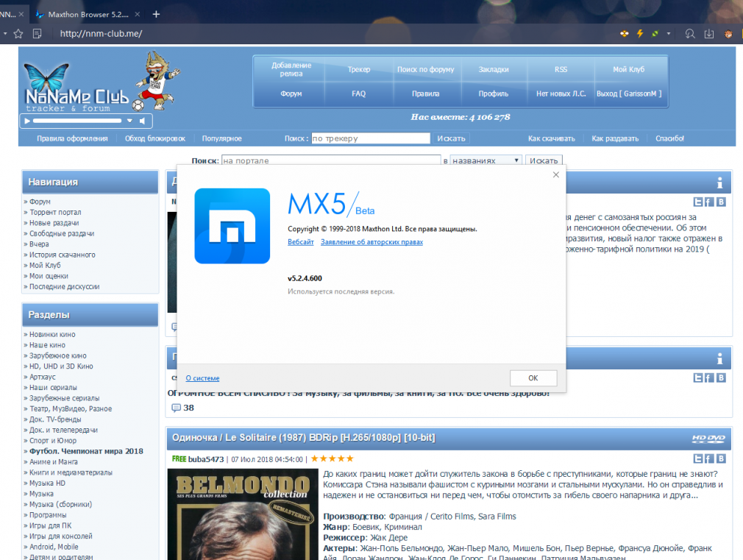Viewport: 743px width, 560px height.
Task: Click the HD DVD category icon
Action: pyautogui.click(x=708, y=439)
